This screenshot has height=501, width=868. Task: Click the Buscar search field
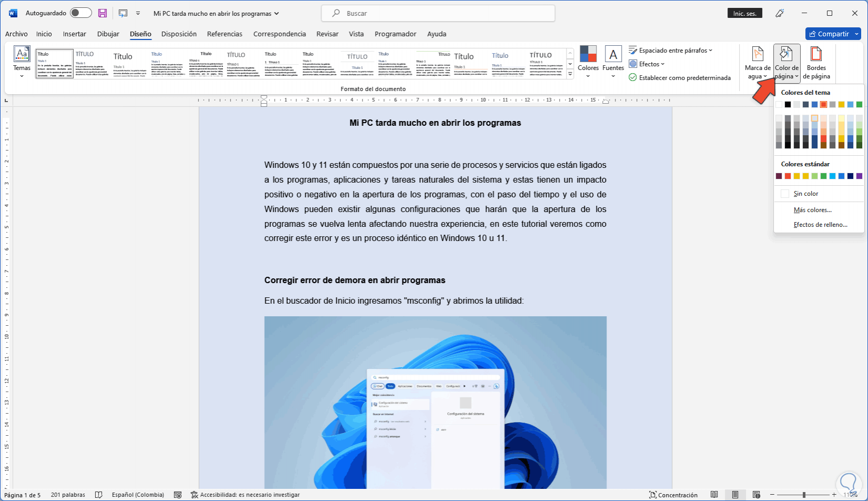point(438,13)
